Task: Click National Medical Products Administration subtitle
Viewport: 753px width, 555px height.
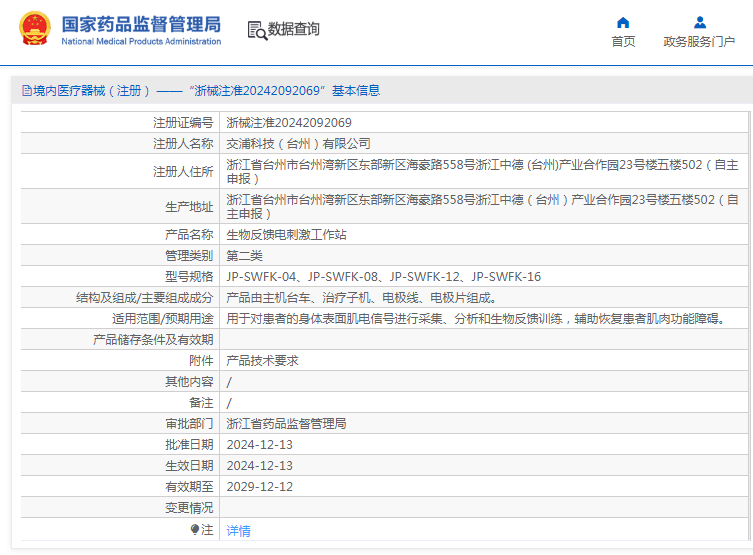Action: (141, 42)
